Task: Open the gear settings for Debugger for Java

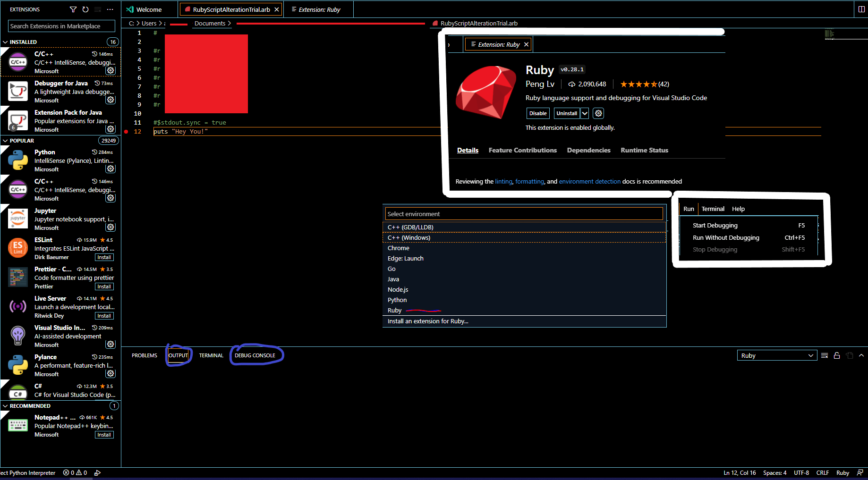Action: tap(111, 100)
